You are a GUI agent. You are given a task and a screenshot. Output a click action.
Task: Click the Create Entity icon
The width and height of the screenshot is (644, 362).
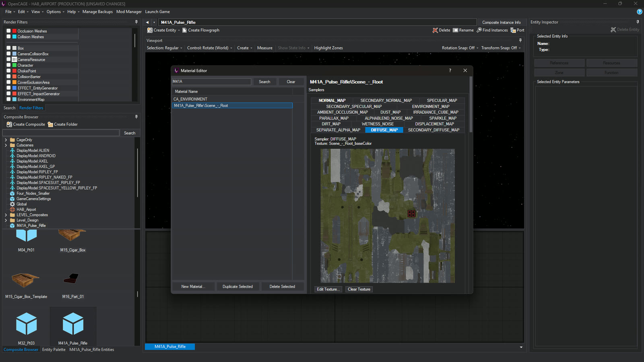tap(150, 30)
